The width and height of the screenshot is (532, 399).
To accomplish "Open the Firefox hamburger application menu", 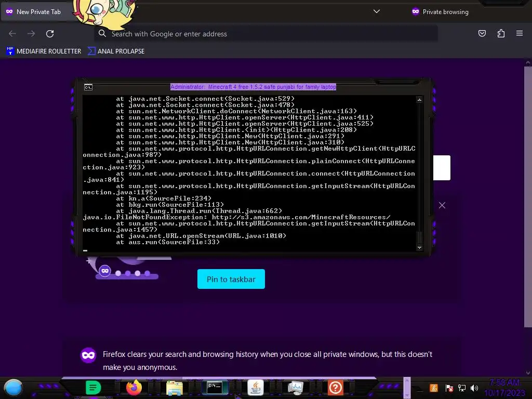I will pyautogui.click(x=520, y=33).
